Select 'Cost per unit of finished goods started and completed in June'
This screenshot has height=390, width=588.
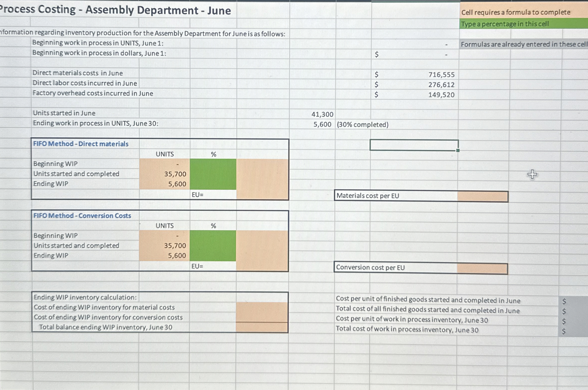428,300
